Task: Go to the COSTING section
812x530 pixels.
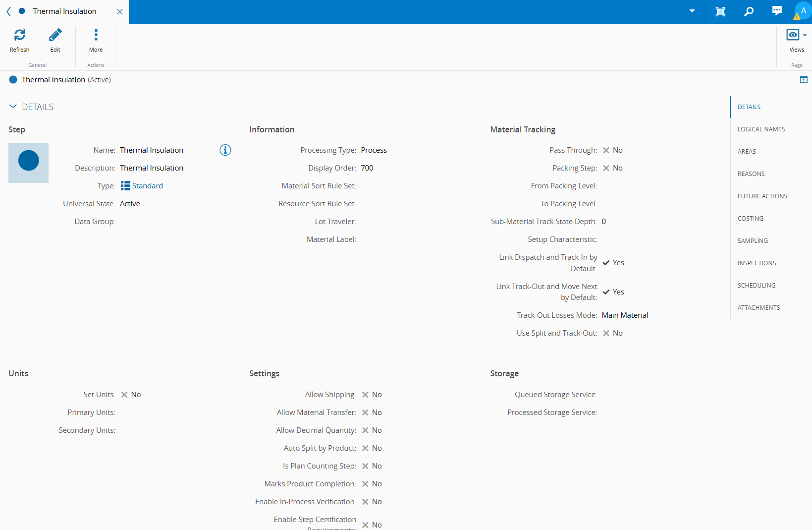Action: [x=750, y=219]
